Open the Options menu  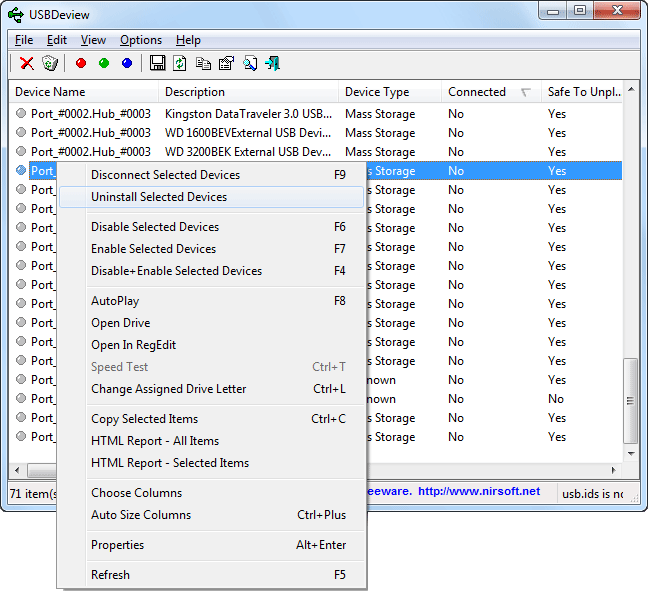[141, 40]
